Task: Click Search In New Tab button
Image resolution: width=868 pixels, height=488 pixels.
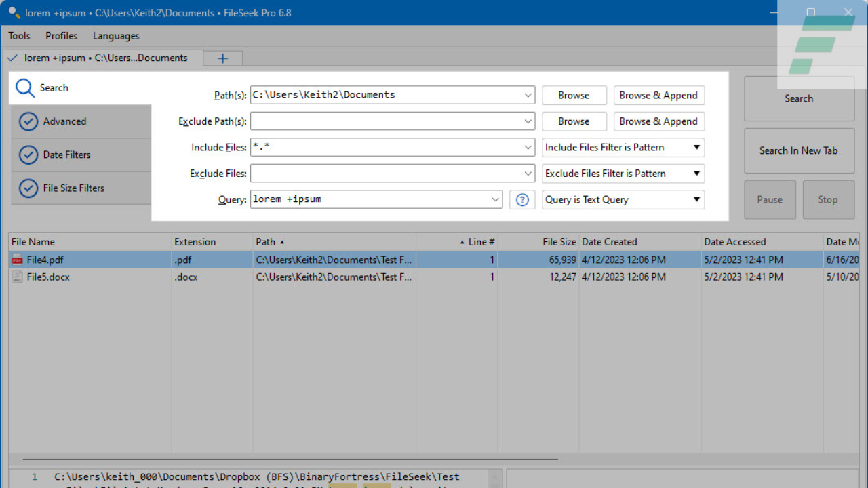Action: (799, 150)
